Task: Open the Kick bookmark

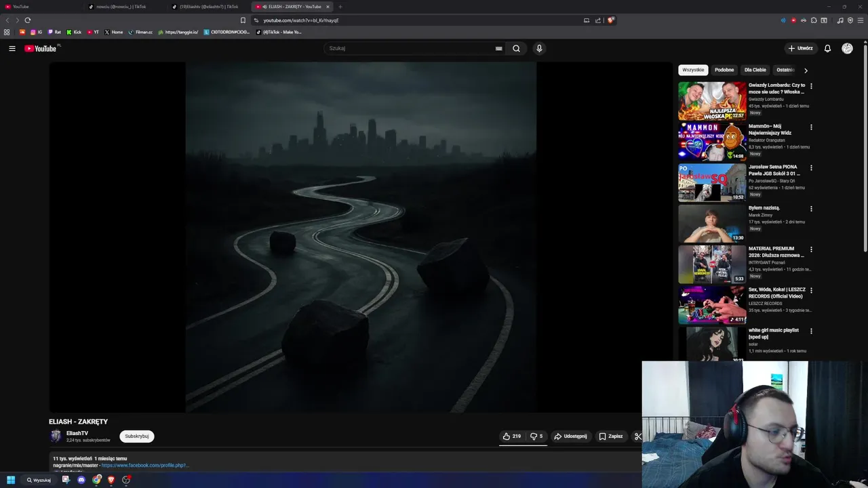Action: point(74,32)
